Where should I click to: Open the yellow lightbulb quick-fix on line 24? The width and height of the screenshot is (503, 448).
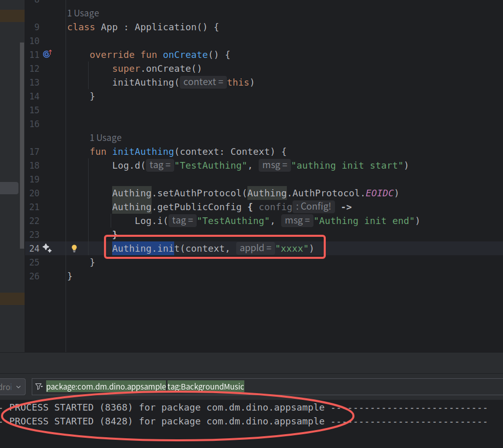(x=74, y=249)
